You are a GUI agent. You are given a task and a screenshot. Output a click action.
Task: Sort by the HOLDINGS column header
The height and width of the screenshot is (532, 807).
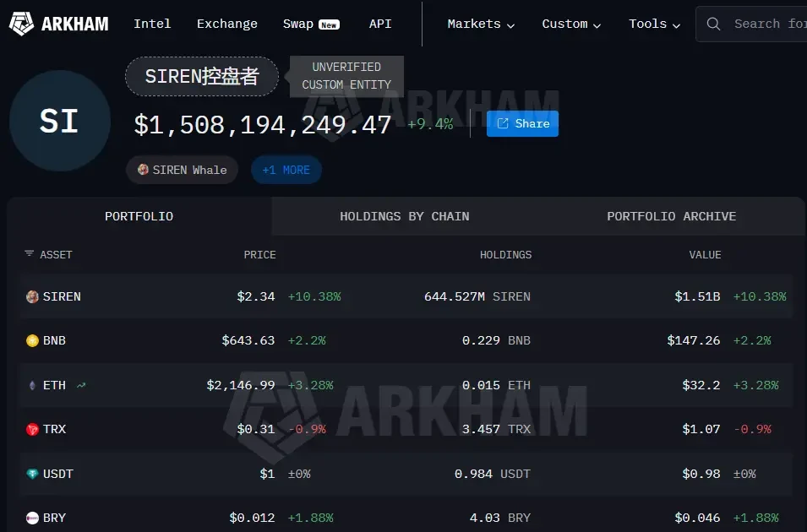tap(505, 255)
